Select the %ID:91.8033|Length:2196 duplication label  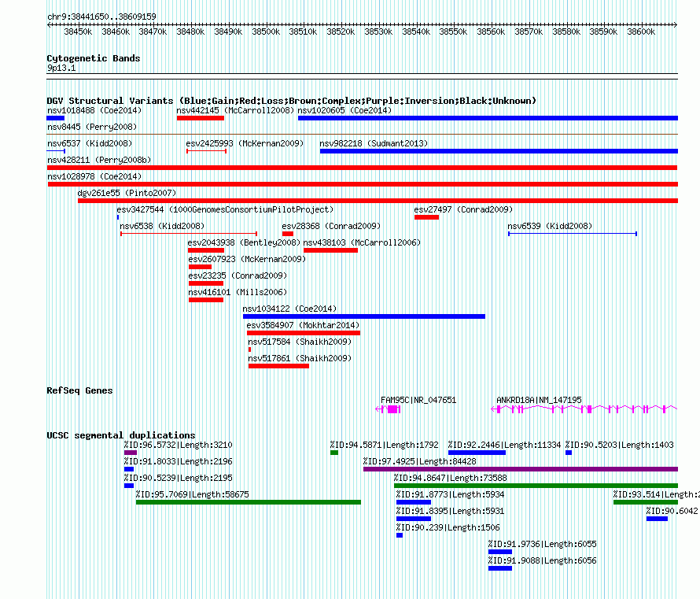point(178,461)
